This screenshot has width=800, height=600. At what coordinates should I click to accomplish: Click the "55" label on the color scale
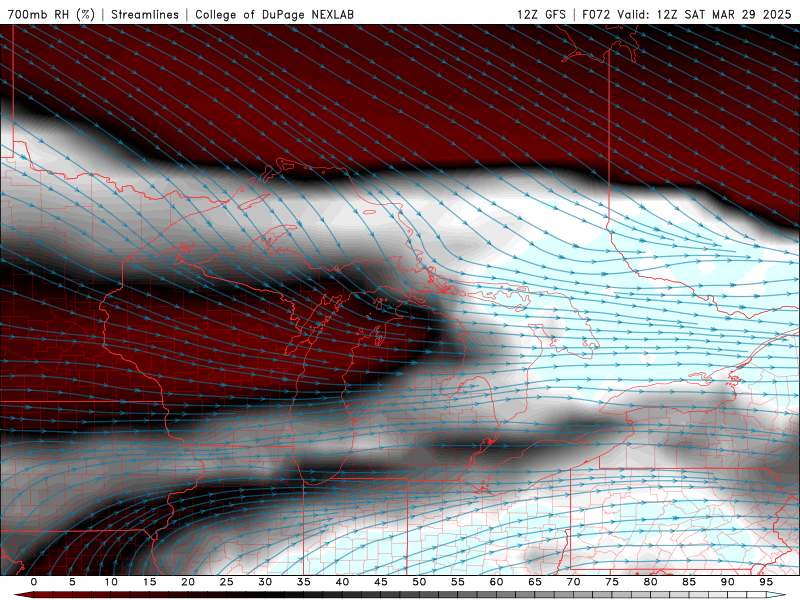(458, 582)
